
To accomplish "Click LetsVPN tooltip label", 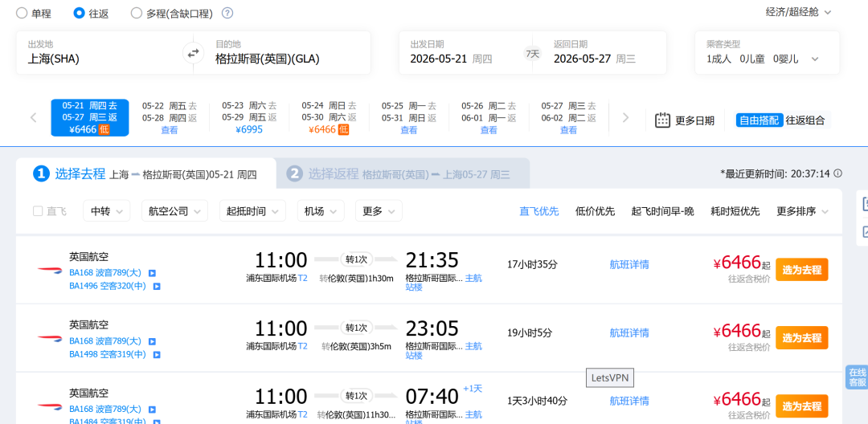I will coord(610,379).
